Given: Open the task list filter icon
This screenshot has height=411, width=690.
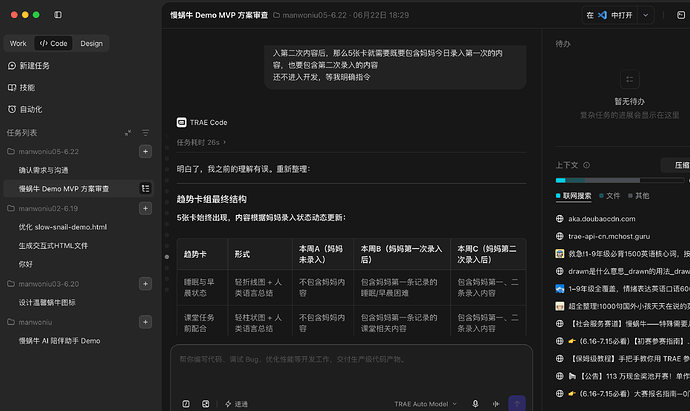Looking at the screenshot, I should pyautogui.click(x=145, y=133).
